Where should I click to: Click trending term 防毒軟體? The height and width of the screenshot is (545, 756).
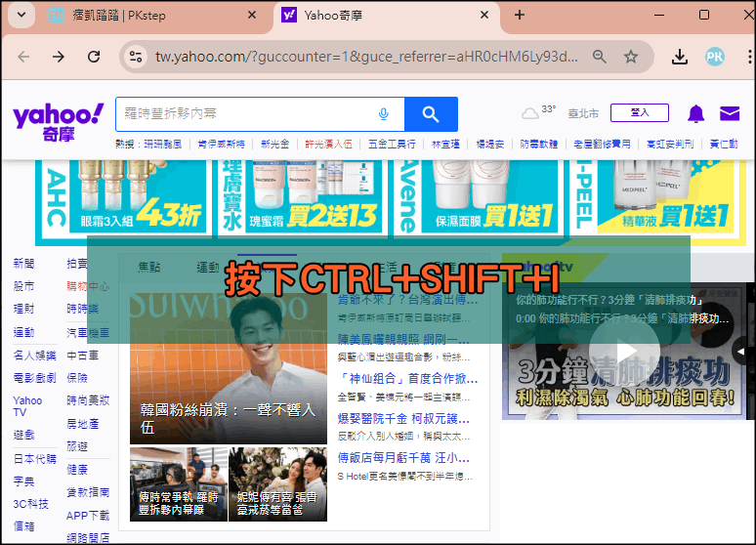(538, 144)
